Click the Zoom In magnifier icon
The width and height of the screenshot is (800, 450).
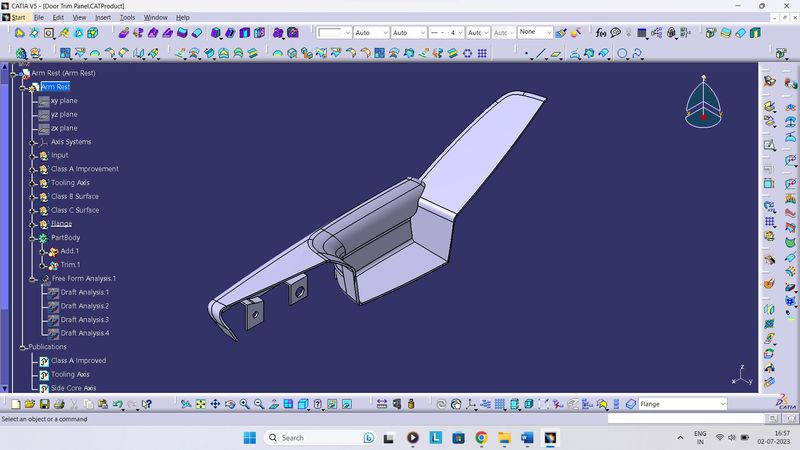(x=244, y=404)
